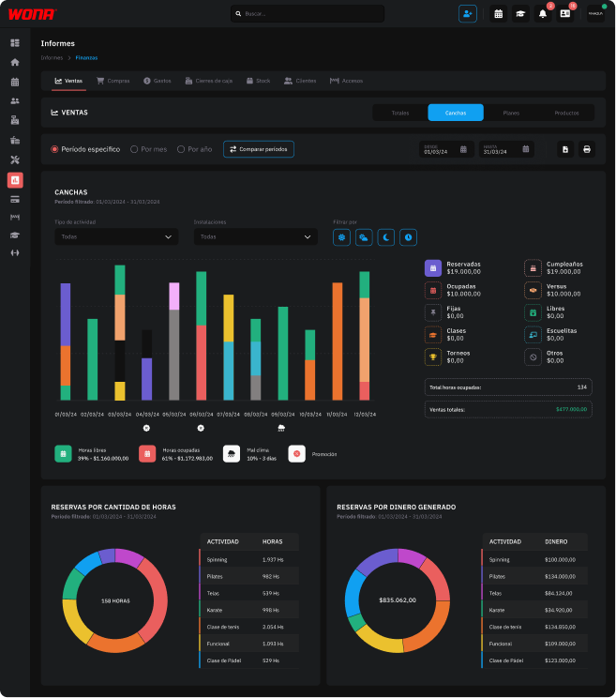The height and width of the screenshot is (698, 616).
Task: Select Planes view
Action: (511, 113)
